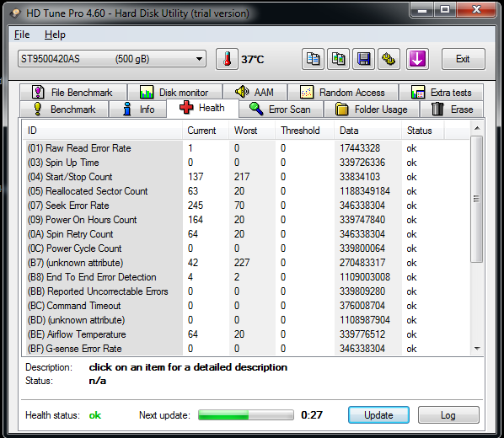
Task: Open the Help menu
Action: click(55, 35)
